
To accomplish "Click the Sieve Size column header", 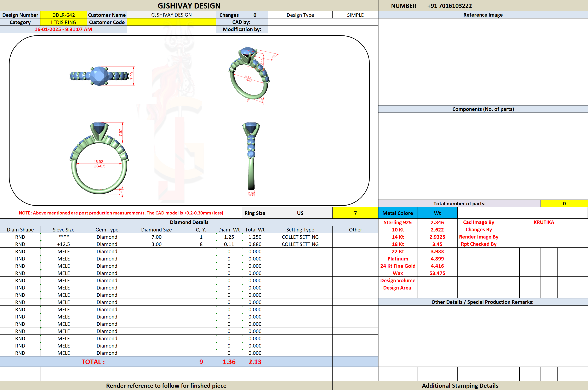I will [63, 230].
